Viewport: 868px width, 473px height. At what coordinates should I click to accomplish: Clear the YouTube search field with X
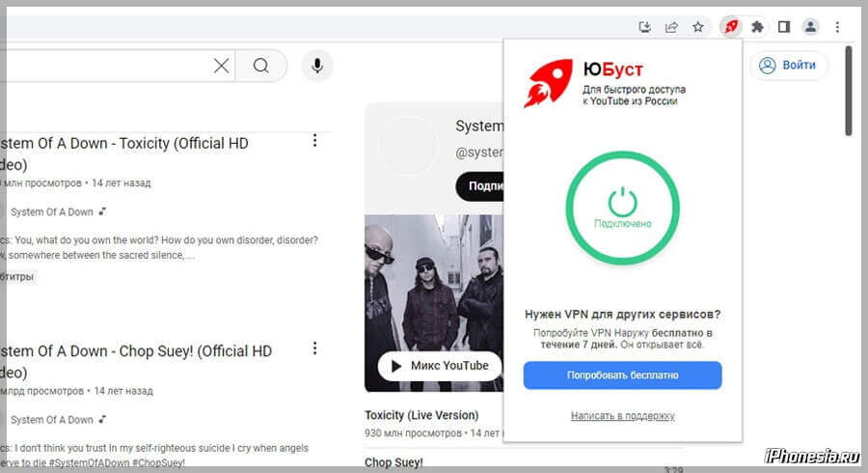[x=222, y=66]
